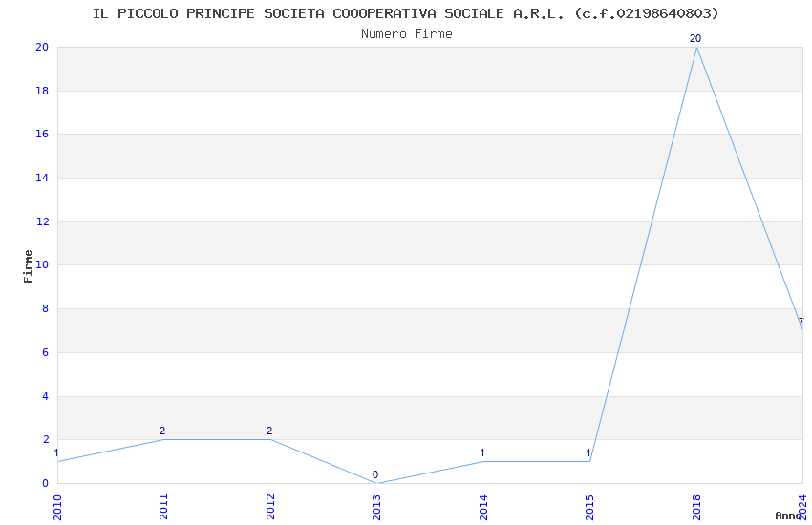Select x-axis year 2018
This screenshot has height=525, width=812.
coord(696,508)
